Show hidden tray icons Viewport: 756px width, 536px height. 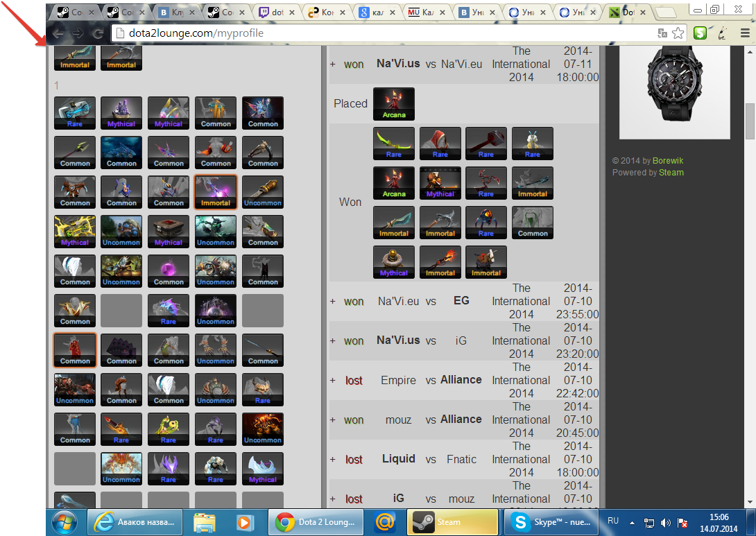coord(632,523)
